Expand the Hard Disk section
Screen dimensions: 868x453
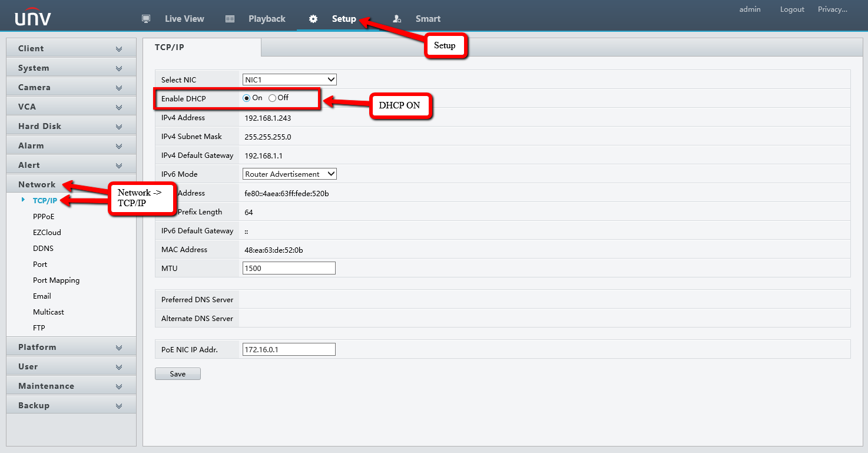coord(71,126)
